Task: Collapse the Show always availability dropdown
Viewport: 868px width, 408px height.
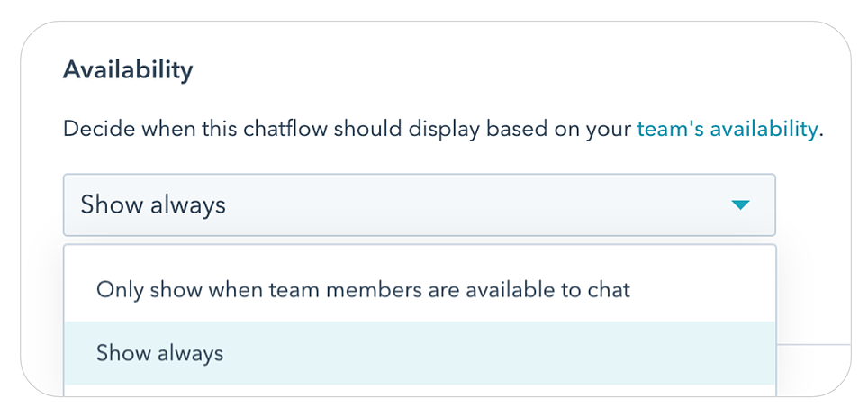Action: click(419, 204)
